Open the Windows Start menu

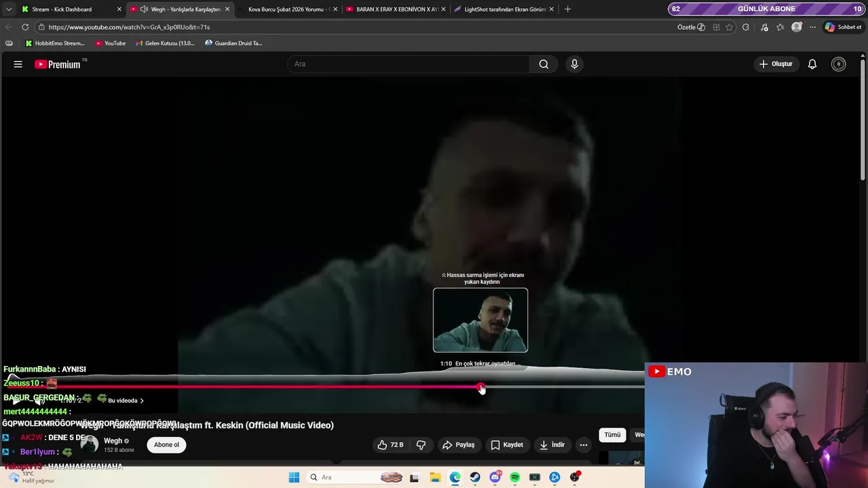tap(294, 477)
